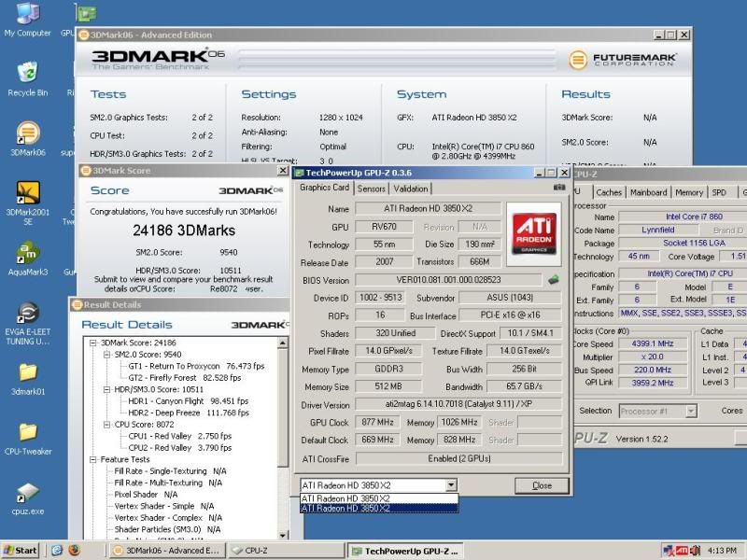
Task: Collapse the CPU Score: 8072 node
Action: [107, 425]
